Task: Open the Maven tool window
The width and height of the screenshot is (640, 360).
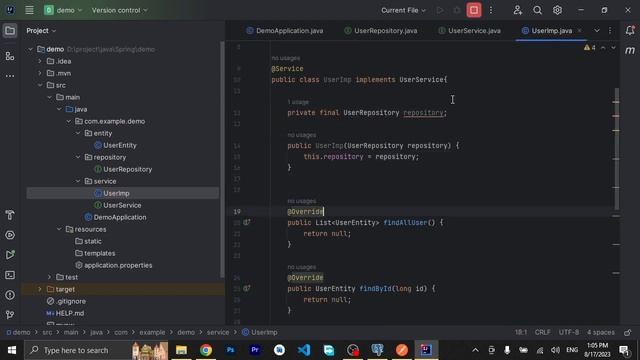Action: pos(630,51)
